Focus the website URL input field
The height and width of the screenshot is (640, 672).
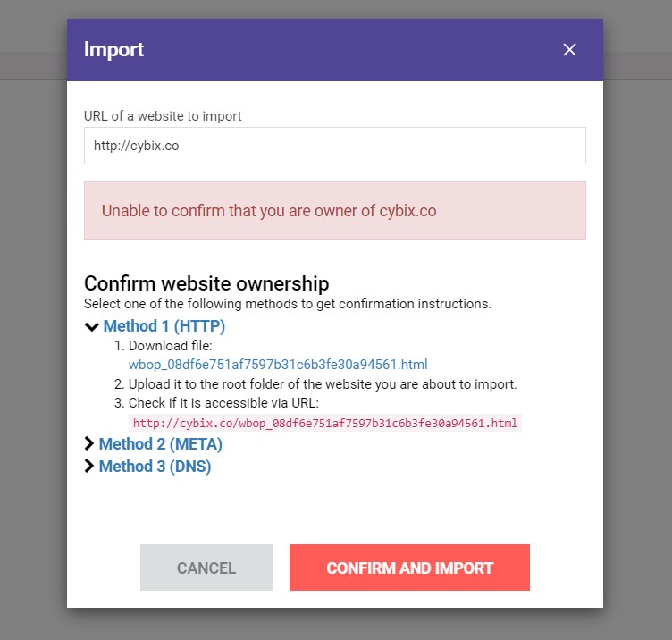(335, 146)
